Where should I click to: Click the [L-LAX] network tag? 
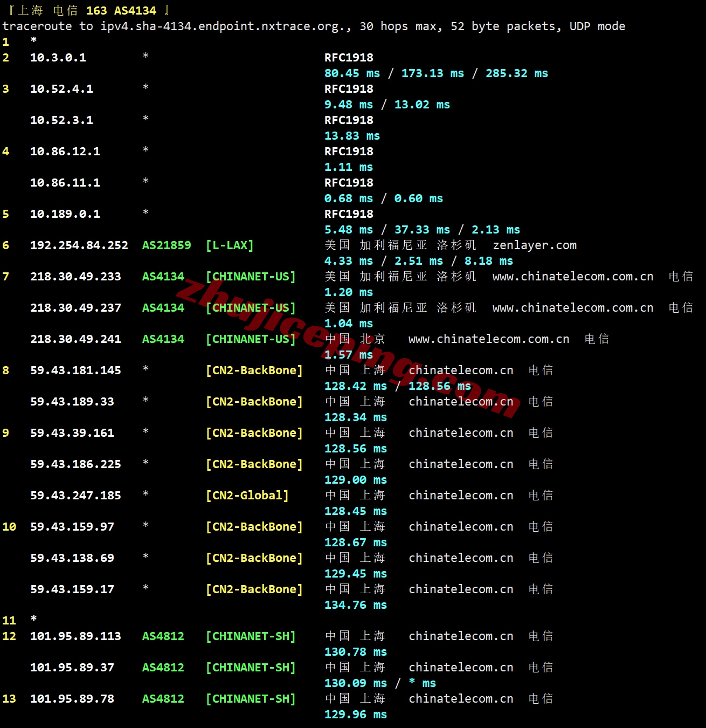(230, 245)
